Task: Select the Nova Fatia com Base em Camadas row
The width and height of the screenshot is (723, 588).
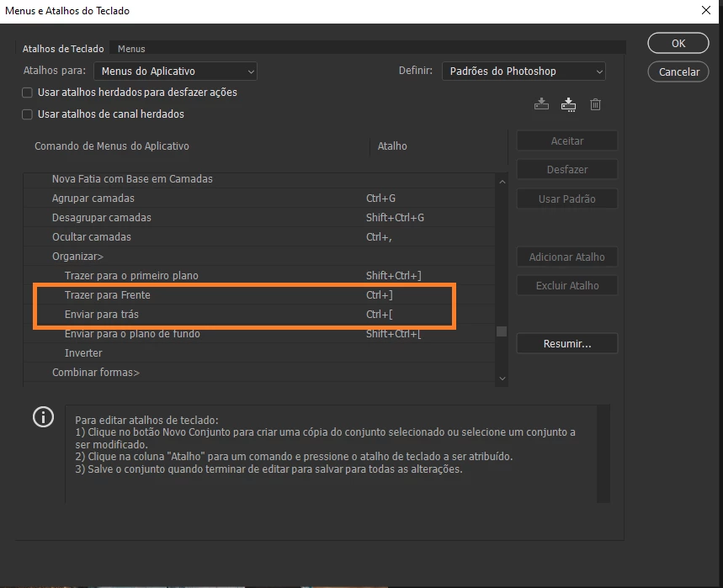Action: click(259, 179)
